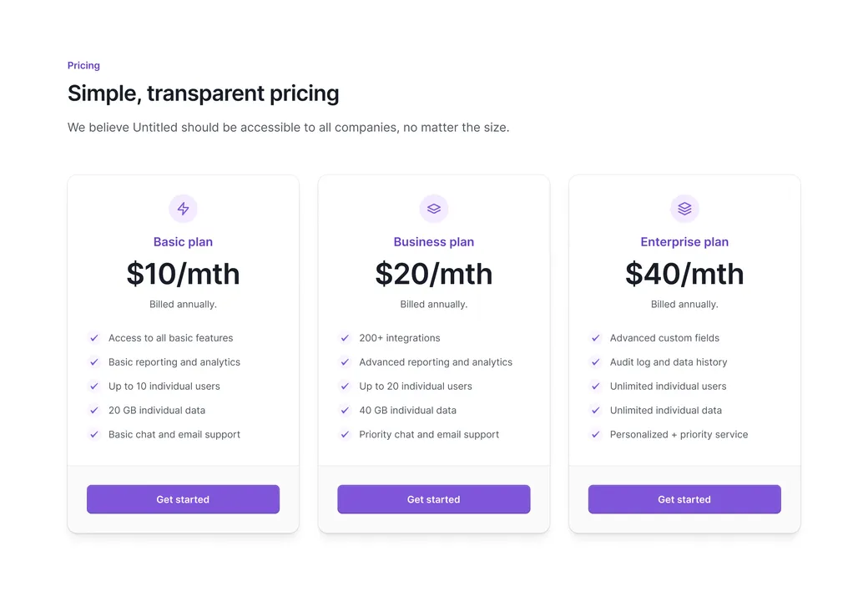Click the checkmark beside Priority chat and email support
868x591 pixels.
(345, 434)
